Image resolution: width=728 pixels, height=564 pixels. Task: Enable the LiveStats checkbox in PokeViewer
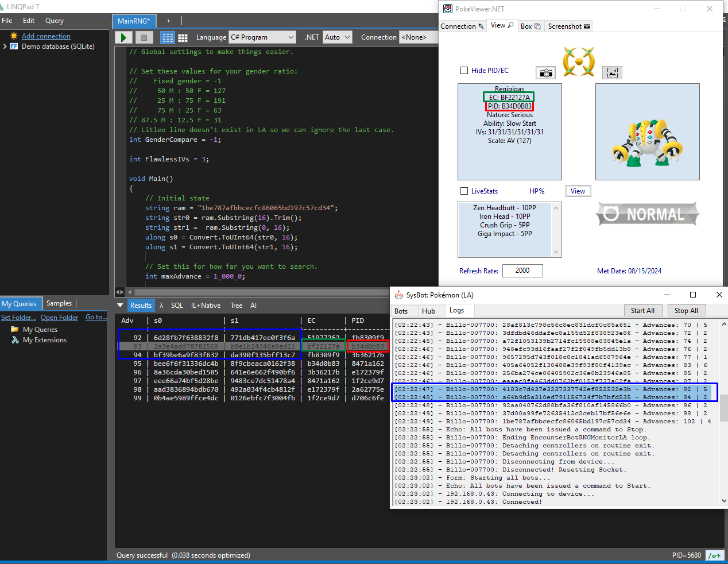coord(464,191)
